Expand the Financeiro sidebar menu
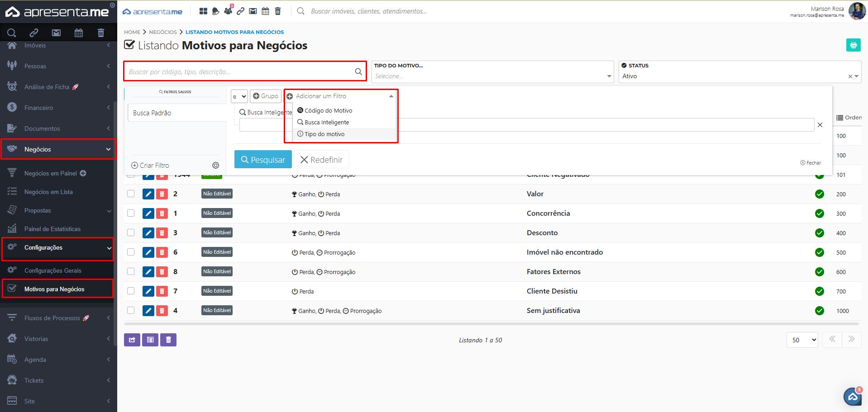This screenshot has width=868, height=412. [58, 108]
